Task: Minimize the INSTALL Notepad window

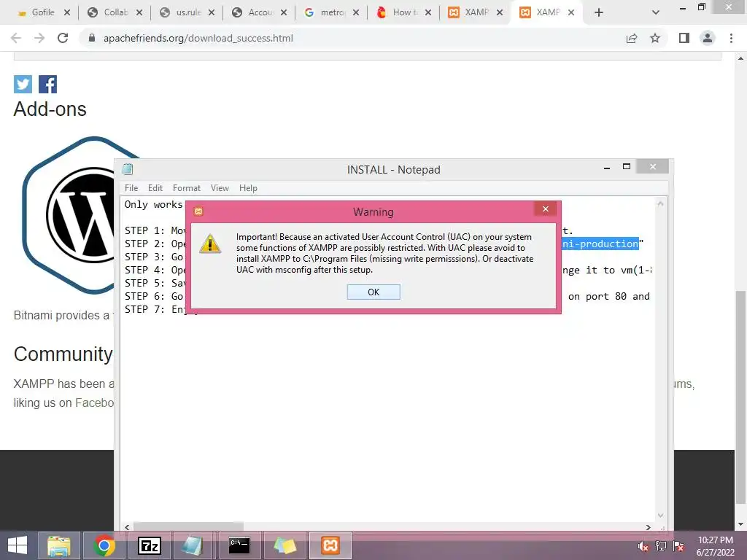Action: 607,167
